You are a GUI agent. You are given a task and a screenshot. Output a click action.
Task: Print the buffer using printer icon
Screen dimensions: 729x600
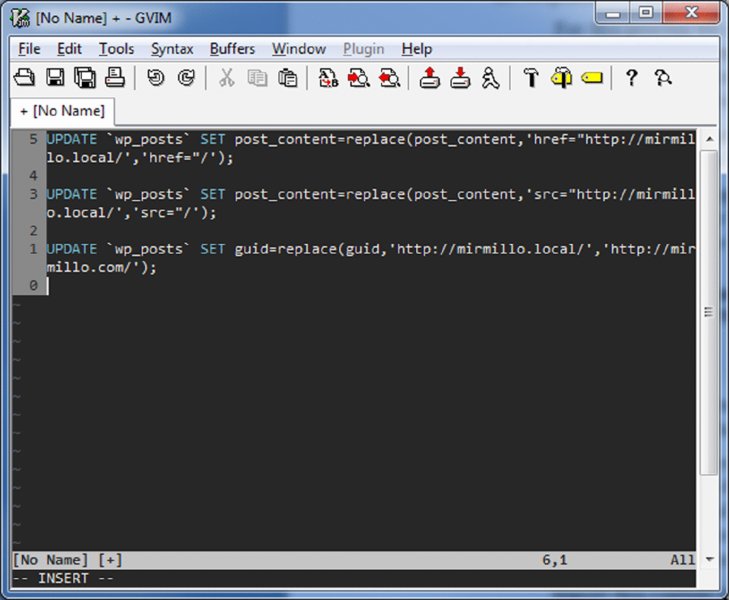point(115,78)
